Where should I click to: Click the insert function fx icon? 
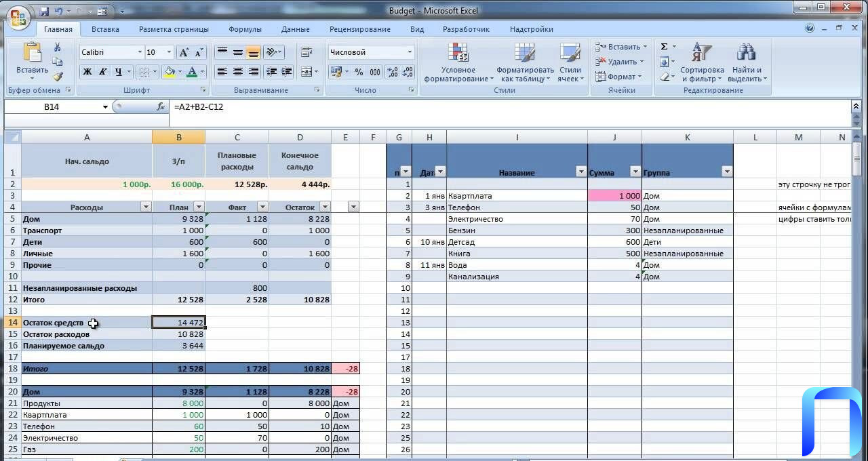pyautogui.click(x=161, y=106)
